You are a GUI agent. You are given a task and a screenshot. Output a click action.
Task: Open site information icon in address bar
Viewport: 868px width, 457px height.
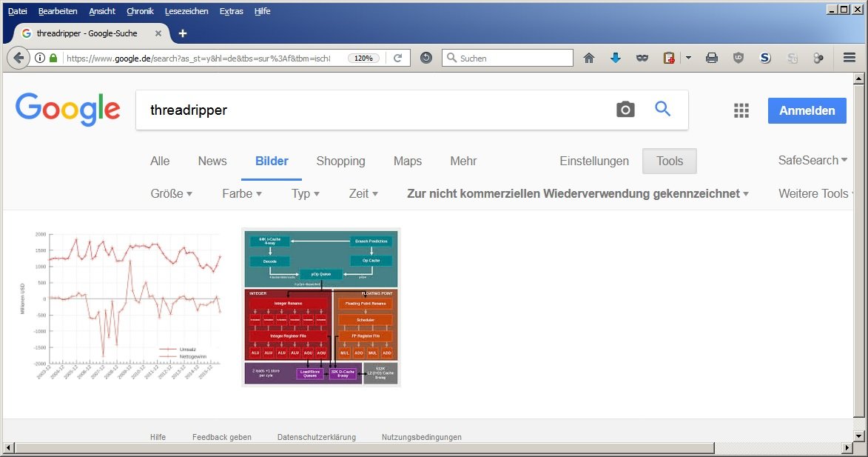(x=40, y=58)
